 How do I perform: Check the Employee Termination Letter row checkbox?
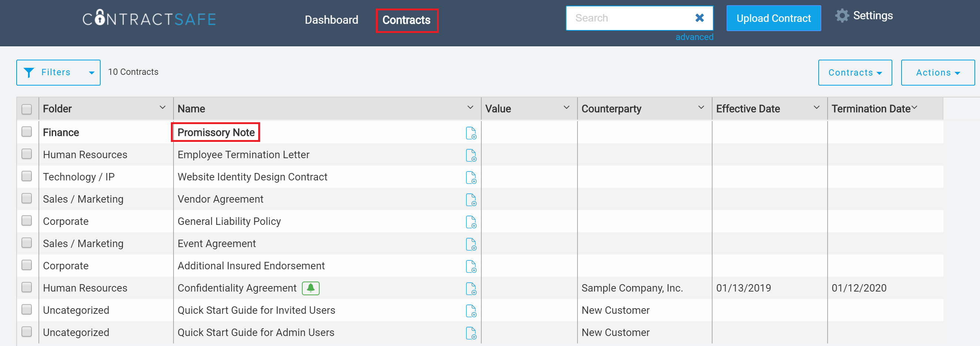coord(27,154)
